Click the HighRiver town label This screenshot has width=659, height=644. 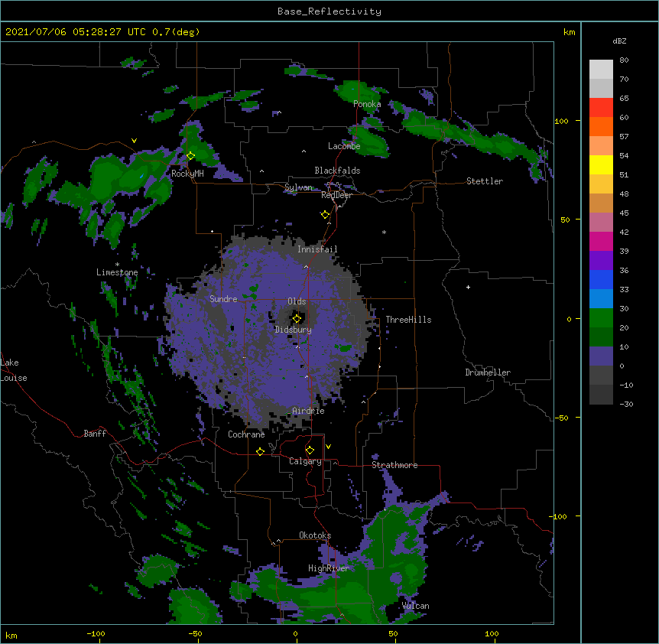pos(329,568)
